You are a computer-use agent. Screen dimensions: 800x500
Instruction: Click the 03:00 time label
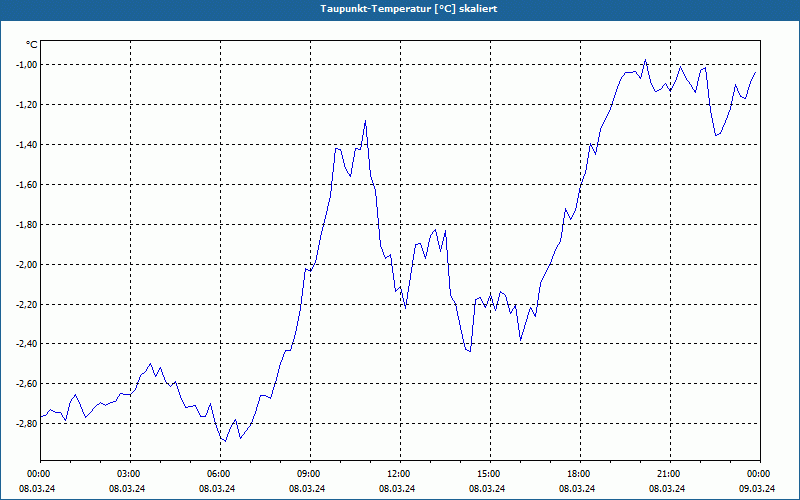(129, 474)
